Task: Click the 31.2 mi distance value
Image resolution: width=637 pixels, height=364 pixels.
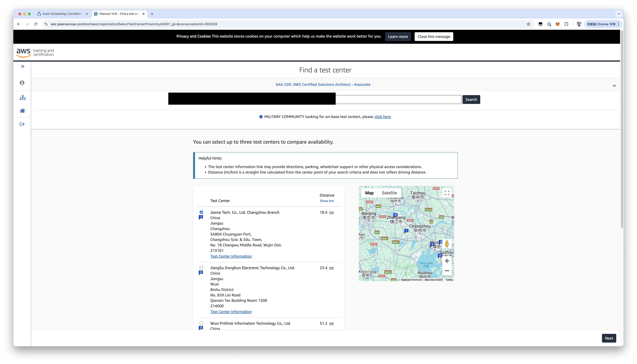Action: 326,323
